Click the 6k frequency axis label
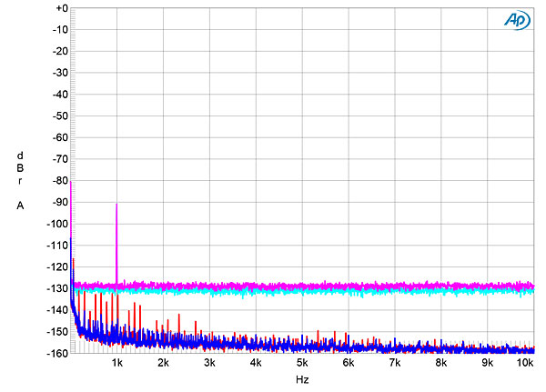Screen dimensions: 546x392 point(349,363)
